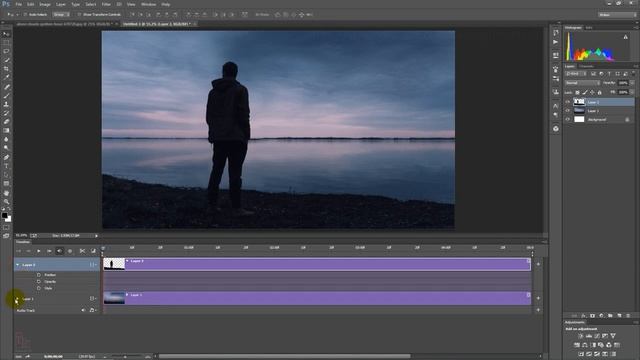Toggle audio playback speaker button in timeline

(x=60, y=251)
